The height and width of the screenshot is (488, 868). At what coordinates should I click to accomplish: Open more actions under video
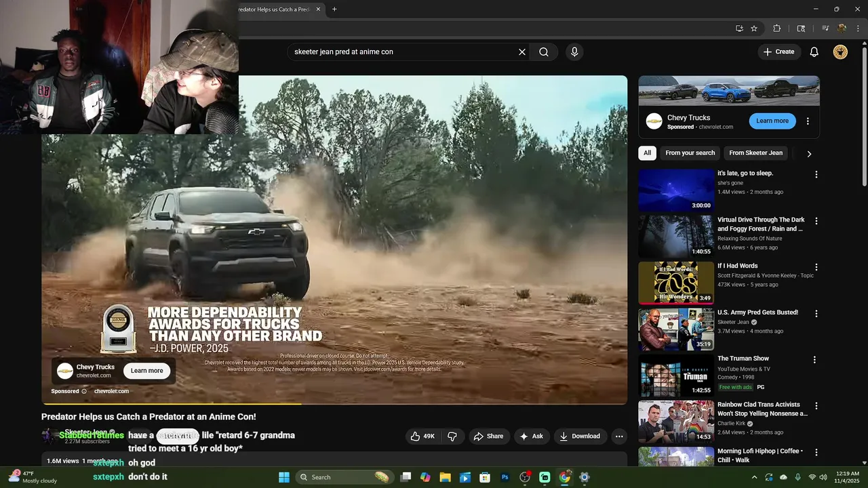(x=618, y=436)
